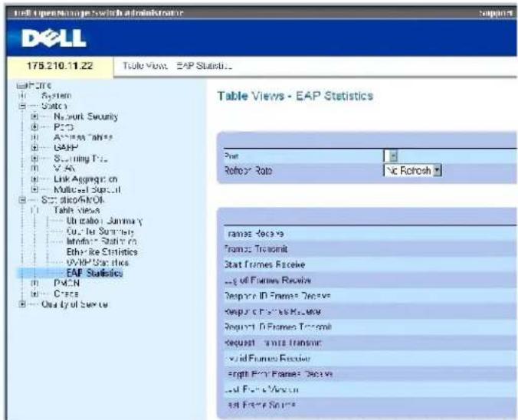Viewport: 518px width, 420px height.
Task: Open Interface Statistics page
Action: tap(101, 241)
